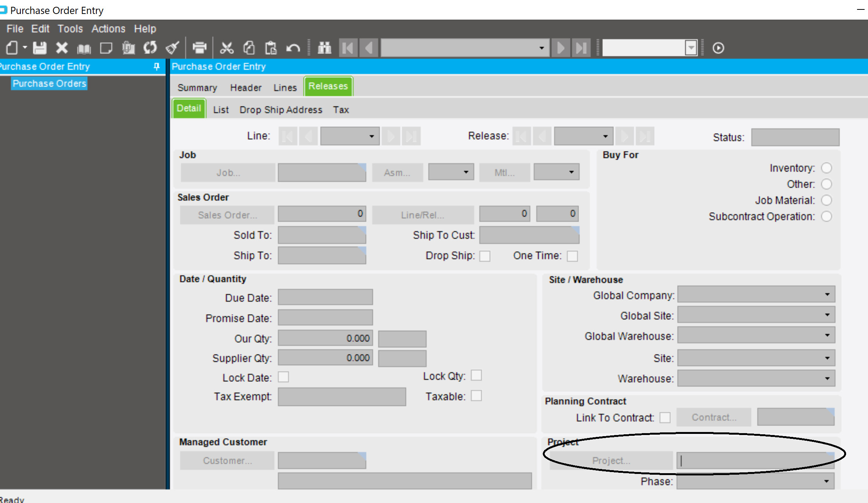Click the Copy icon in toolbar
The image size is (868, 503).
tap(249, 48)
